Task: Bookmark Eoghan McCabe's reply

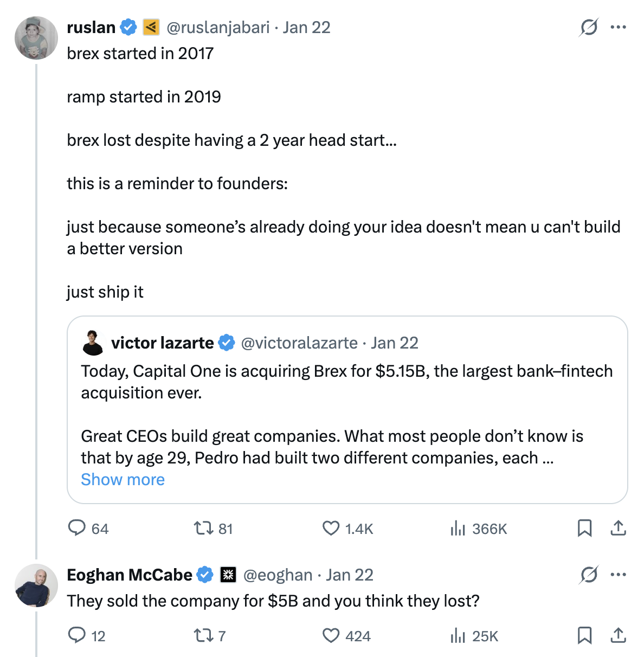Action: [584, 635]
